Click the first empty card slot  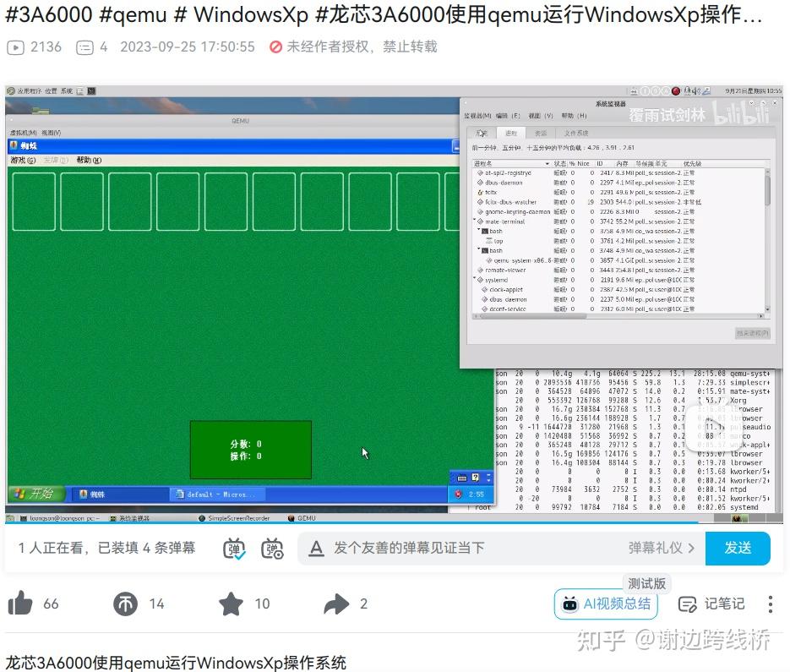pyautogui.click(x=34, y=202)
